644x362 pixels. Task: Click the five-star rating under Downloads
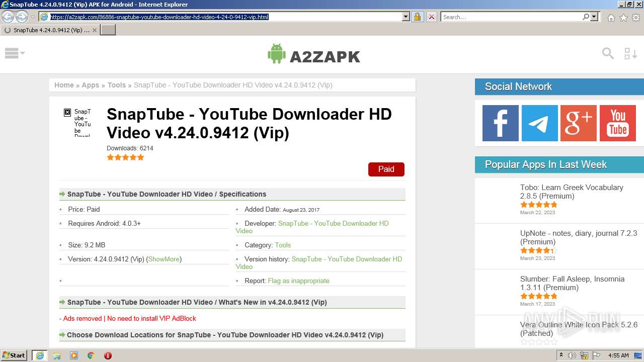(125, 157)
